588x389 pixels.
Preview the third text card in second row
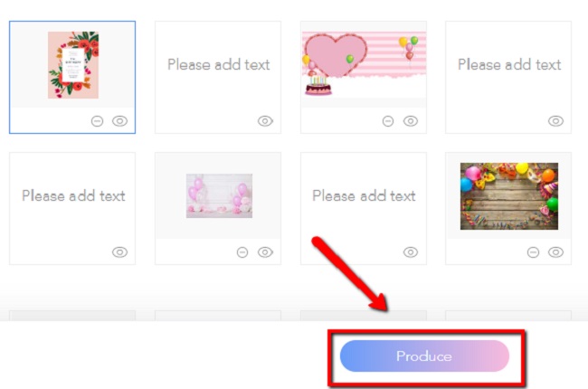click(411, 252)
